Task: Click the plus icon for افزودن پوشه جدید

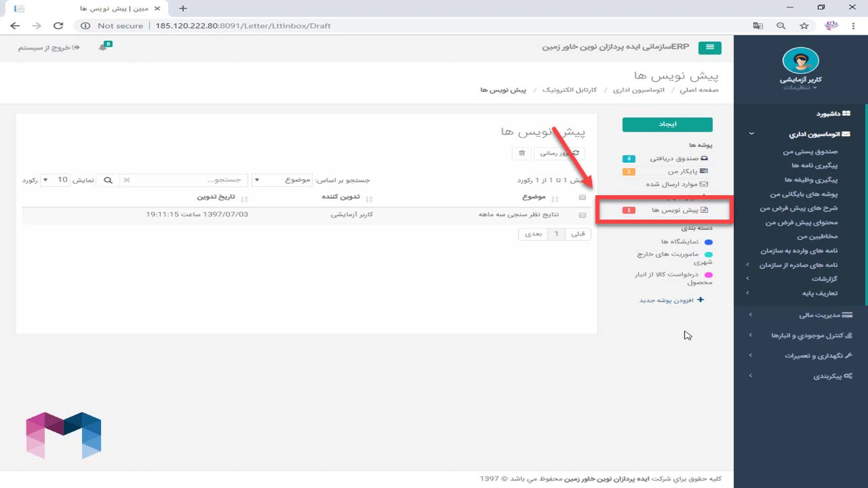Action: pos(701,300)
